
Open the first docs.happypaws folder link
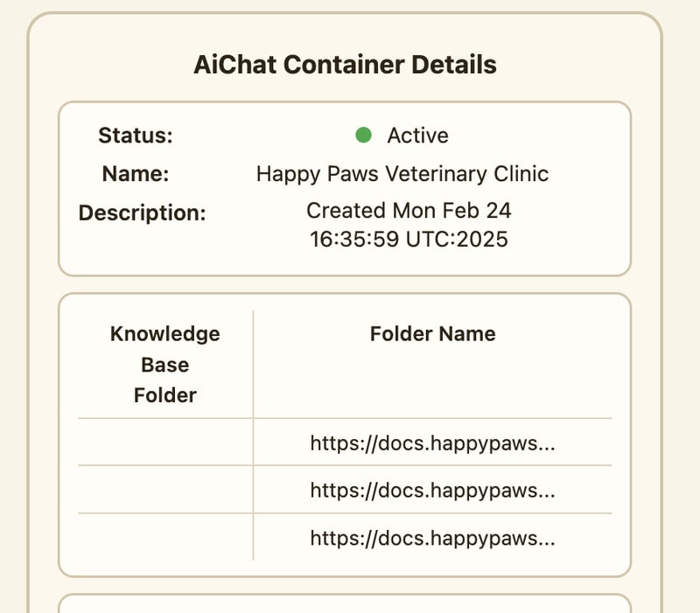(432, 442)
